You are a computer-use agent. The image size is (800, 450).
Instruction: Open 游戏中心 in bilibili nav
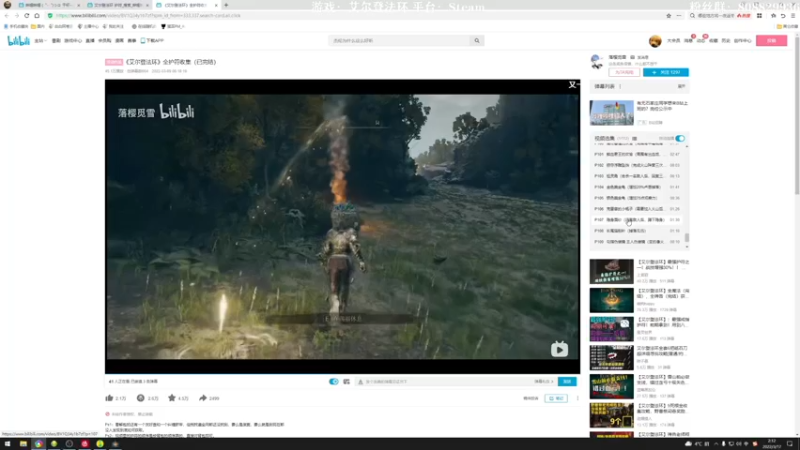tap(73, 41)
